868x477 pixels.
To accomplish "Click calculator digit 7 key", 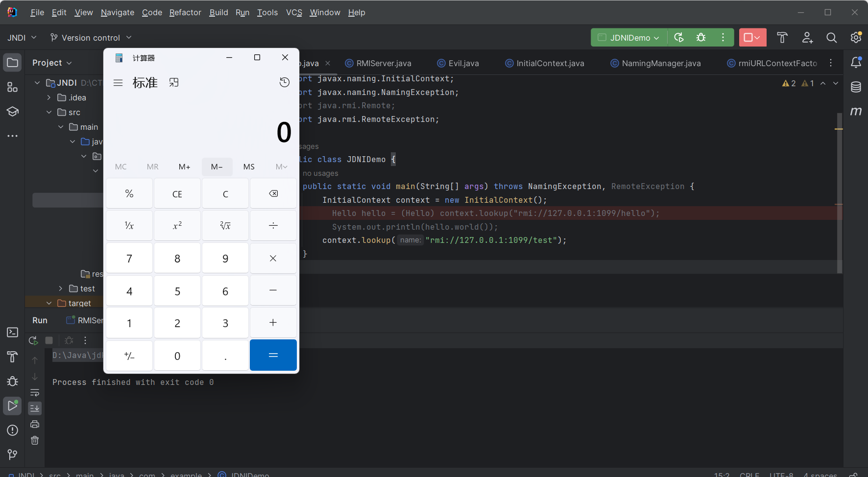I will [129, 258].
